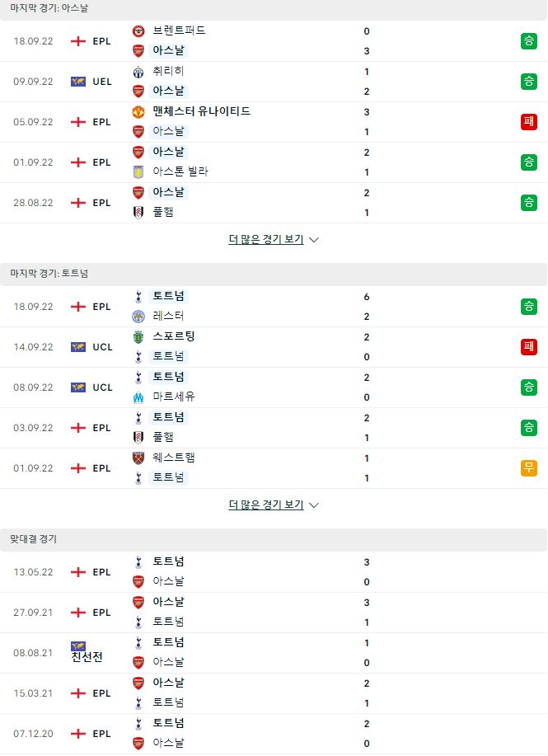This screenshot has width=548, height=756.
Task: Select the 마지막 경기: 토트넘 section header
Action: tap(274, 274)
